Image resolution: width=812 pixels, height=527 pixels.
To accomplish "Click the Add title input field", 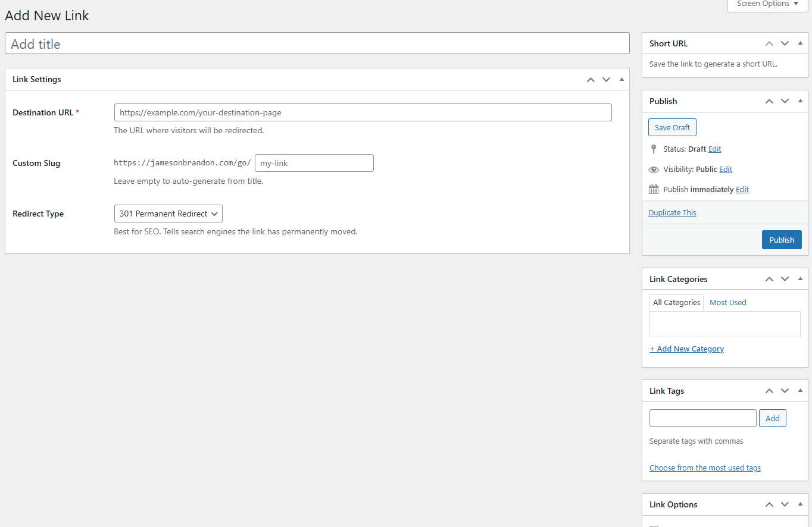I will (317, 43).
